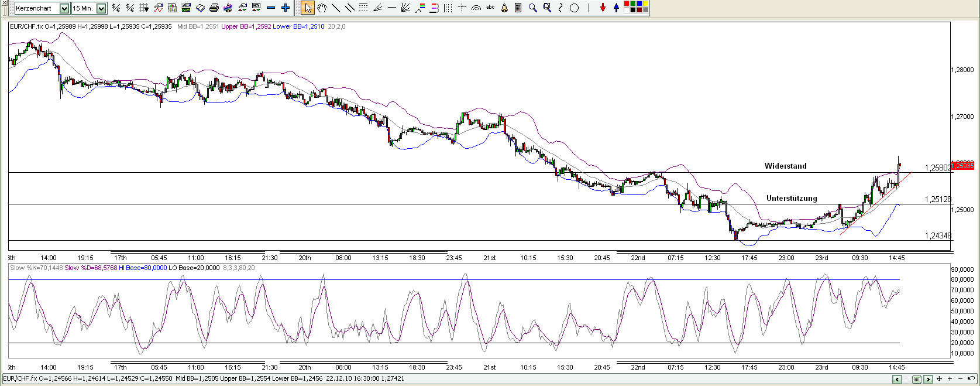The height and width of the screenshot is (386, 980).
Task: Expand the 15 Min. timeframe dropdown
Action: tap(101, 8)
